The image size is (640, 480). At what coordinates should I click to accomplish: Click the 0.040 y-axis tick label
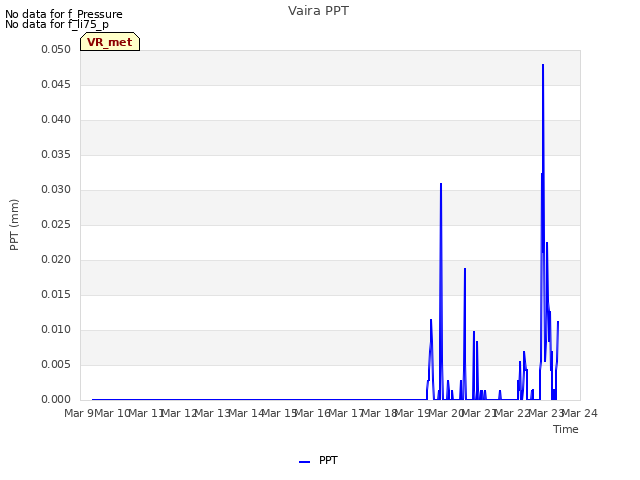(56, 120)
